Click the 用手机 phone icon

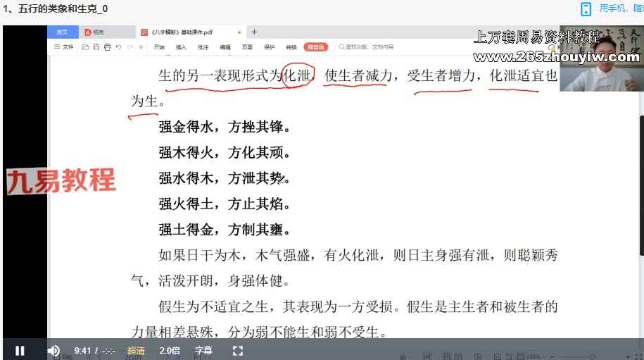(x=586, y=9)
